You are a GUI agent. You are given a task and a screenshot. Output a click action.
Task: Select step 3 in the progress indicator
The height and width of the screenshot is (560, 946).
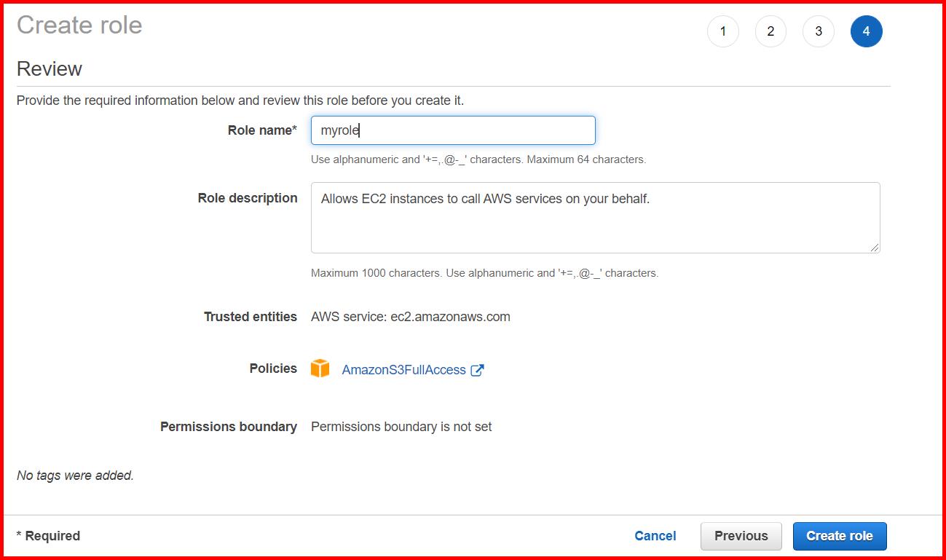(x=818, y=31)
